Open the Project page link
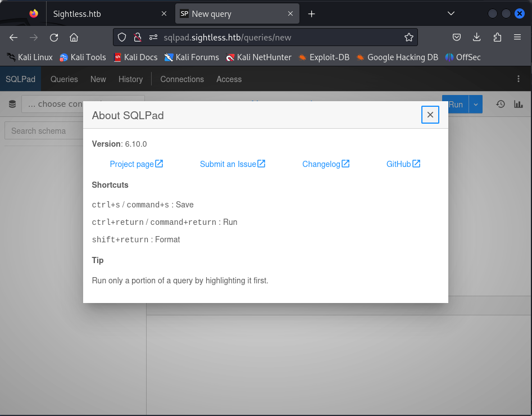This screenshot has width=532, height=416. pos(137,164)
